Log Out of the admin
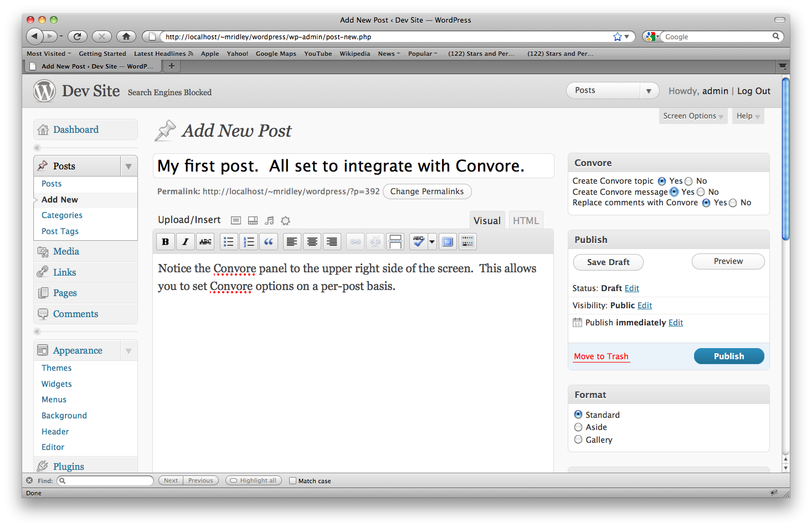This screenshot has width=812, height=528. [x=754, y=91]
